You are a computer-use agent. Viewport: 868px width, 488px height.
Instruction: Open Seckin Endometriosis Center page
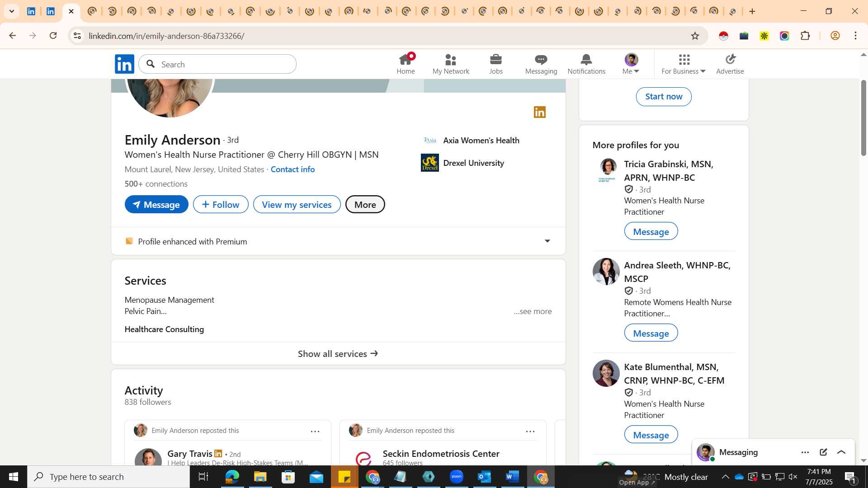click(441, 454)
